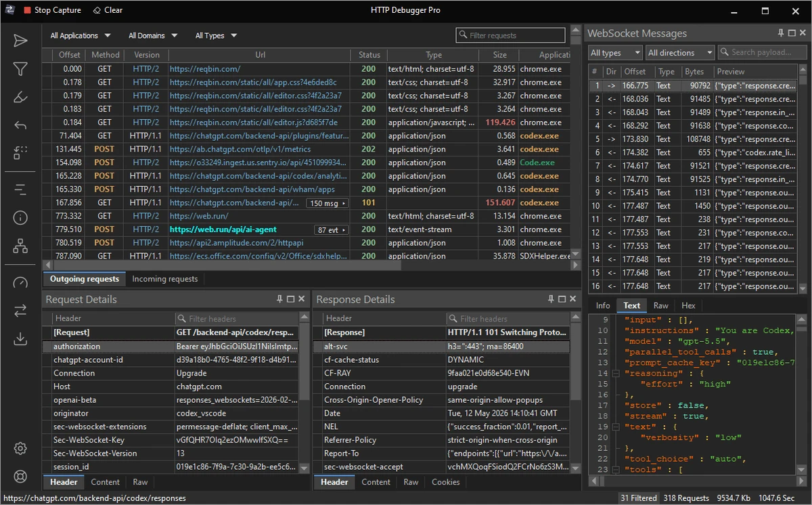
Task: Click the paper-plane send request icon
Action: [20, 41]
